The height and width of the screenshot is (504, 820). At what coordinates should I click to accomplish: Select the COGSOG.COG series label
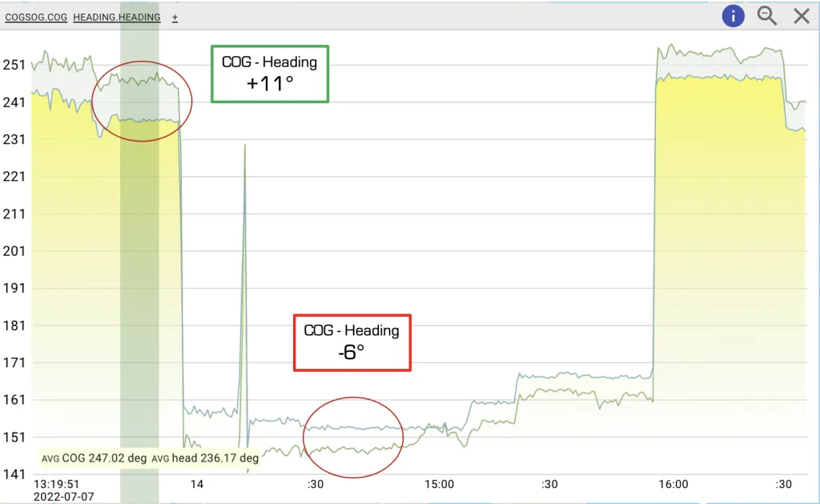coord(36,17)
